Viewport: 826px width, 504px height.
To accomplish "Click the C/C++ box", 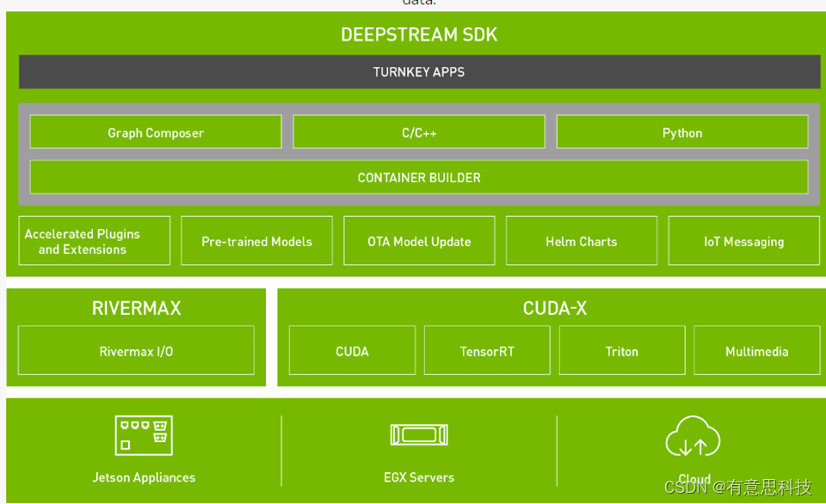I will click(x=419, y=132).
